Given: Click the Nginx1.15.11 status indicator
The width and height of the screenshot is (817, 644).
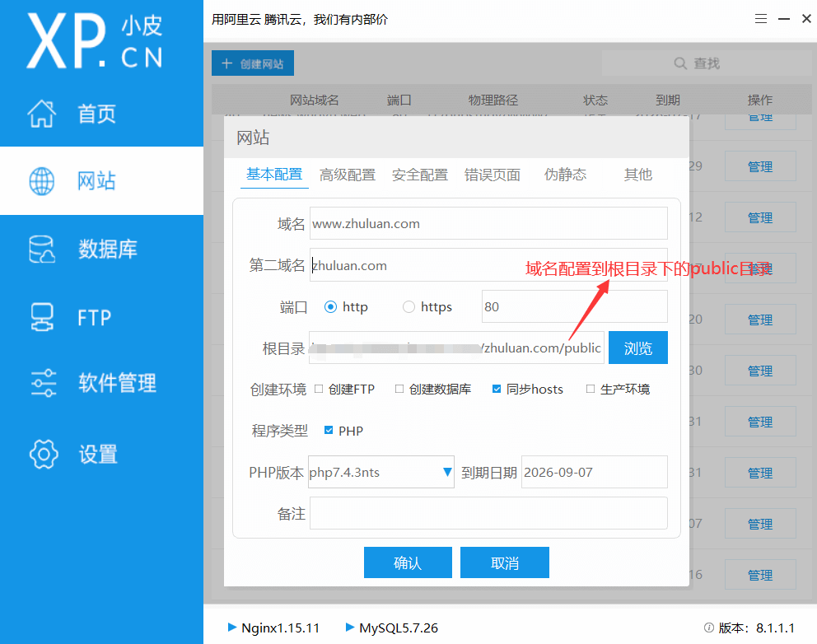Looking at the screenshot, I should click(273, 628).
